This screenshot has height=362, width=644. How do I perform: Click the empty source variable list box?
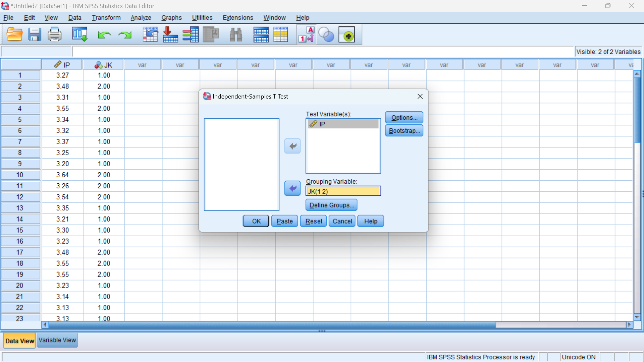[241, 165]
